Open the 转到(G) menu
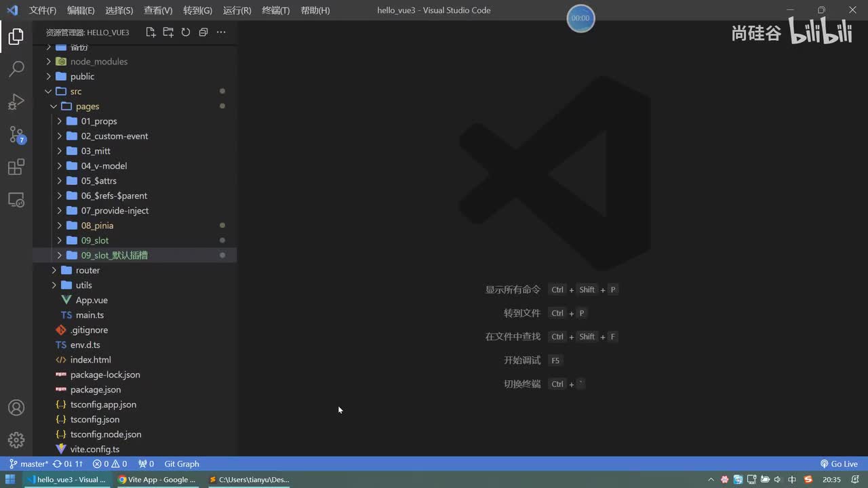Viewport: 868px width, 488px height. point(197,10)
